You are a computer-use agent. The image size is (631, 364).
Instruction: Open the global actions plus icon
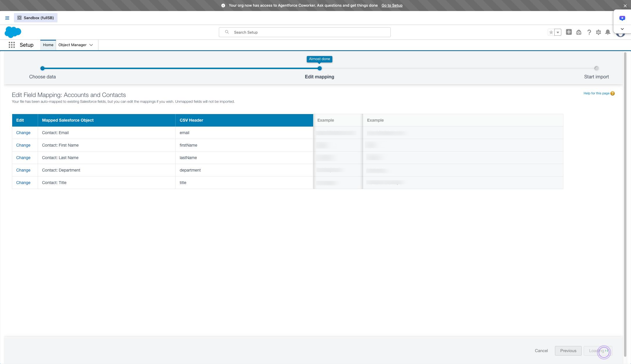(569, 32)
